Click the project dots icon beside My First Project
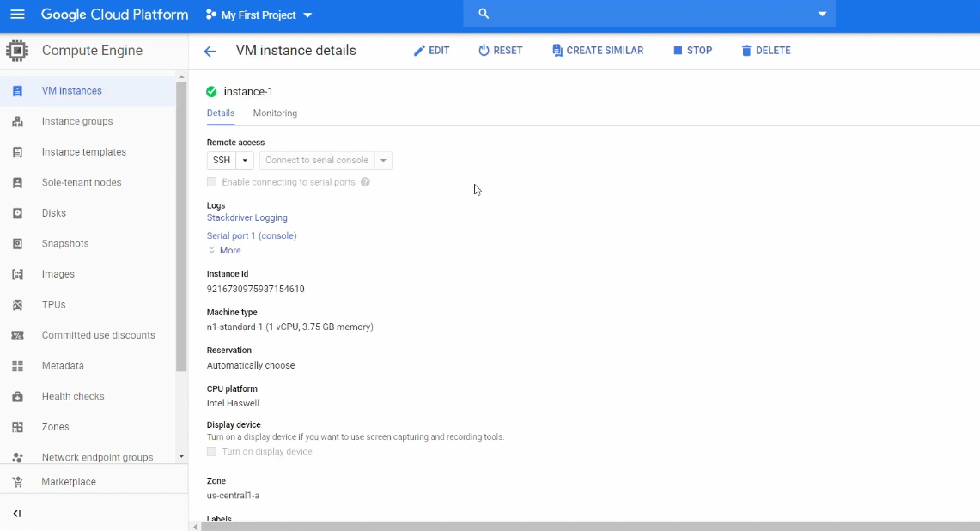 pos(210,15)
